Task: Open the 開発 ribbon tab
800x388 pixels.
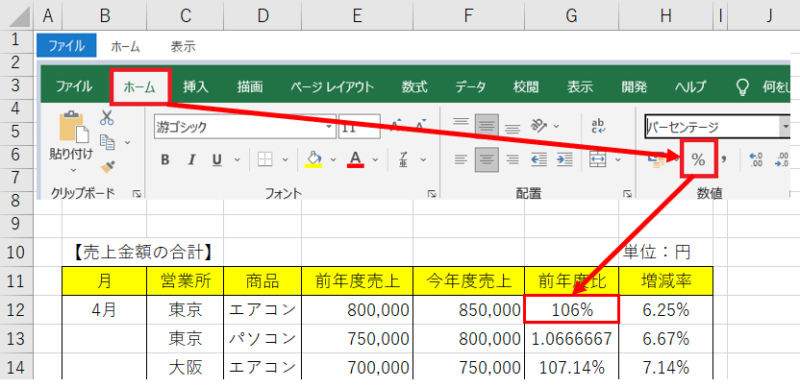Action: (x=634, y=87)
